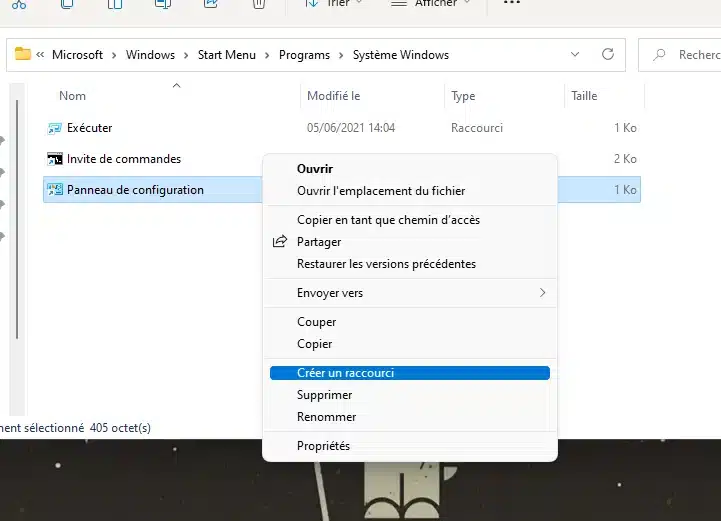This screenshot has width=721, height=521.
Task: Sort by the Taille column header
Action: pos(584,96)
